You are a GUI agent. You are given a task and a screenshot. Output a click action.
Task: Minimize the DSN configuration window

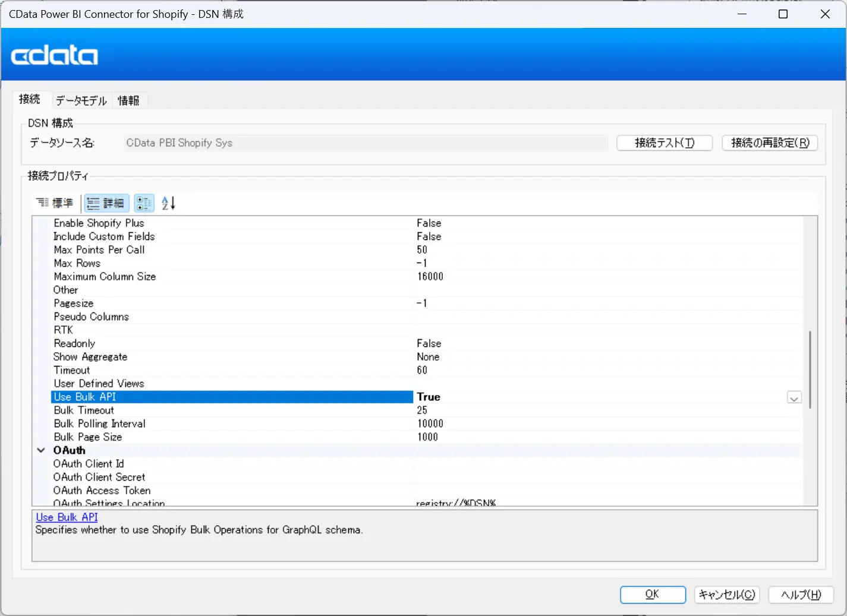tap(742, 14)
